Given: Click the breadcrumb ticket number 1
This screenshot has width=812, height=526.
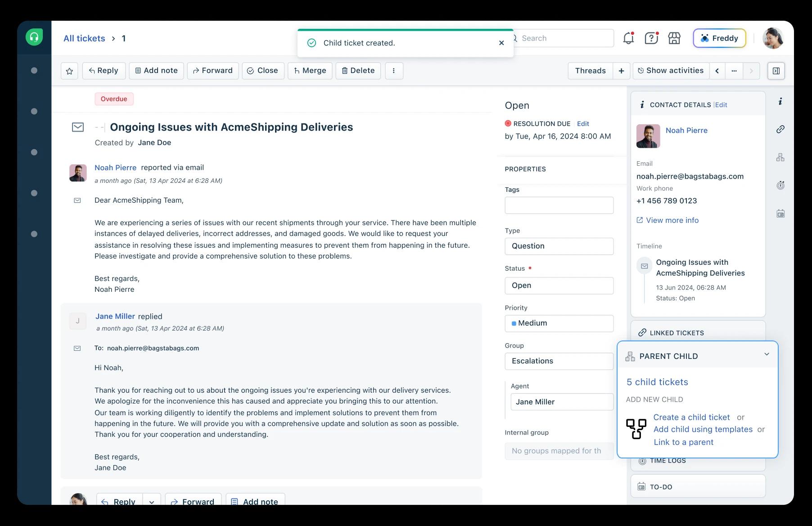Looking at the screenshot, I should click(124, 38).
